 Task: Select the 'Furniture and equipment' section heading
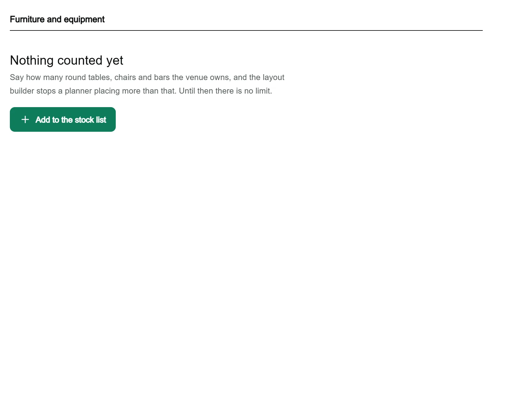click(x=57, y=19)
